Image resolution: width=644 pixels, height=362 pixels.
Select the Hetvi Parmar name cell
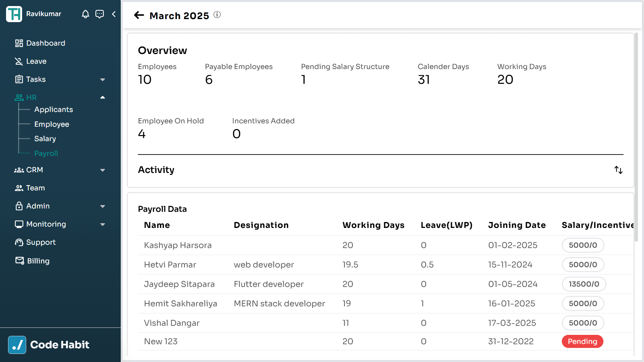(170, 265)
